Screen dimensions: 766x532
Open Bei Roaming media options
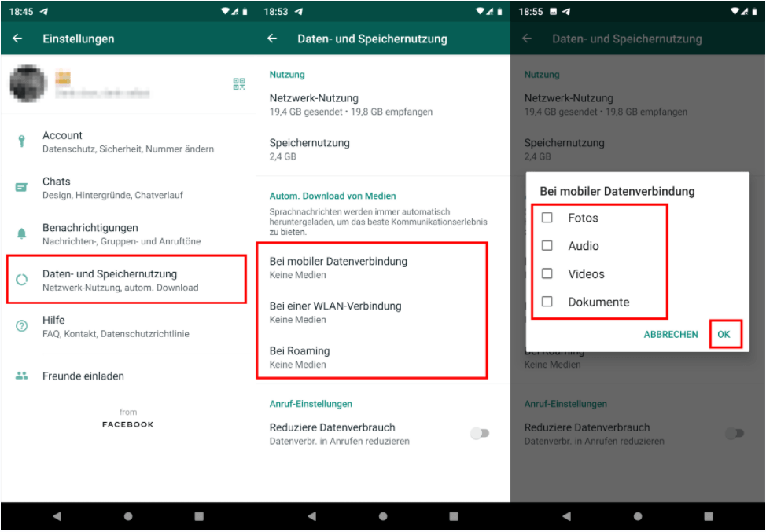pos(300,357)
